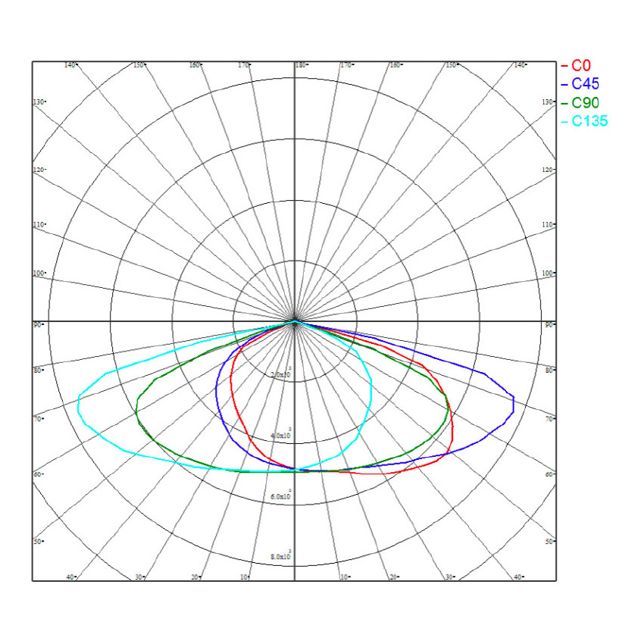Viewport: 644px width, 644px height.
Task: Select the 8.0x10³ radial scale label
Action: (281, 555)
